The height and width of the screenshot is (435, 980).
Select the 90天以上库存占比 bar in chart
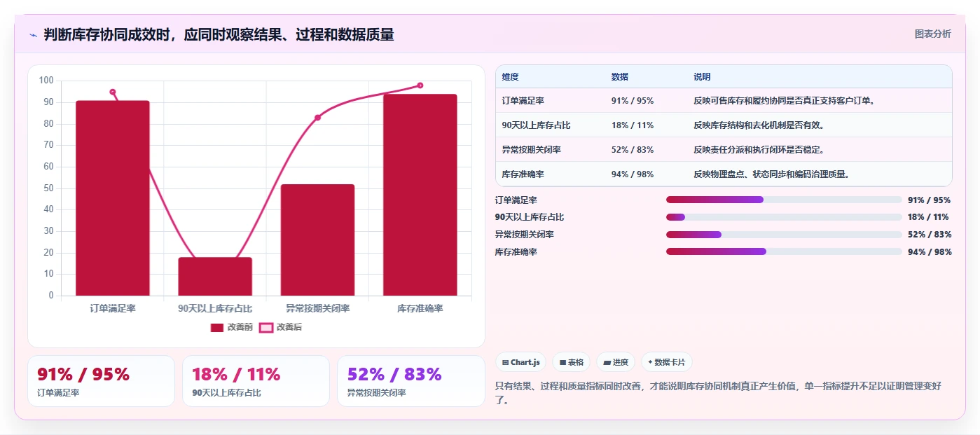click(x=215, y=277)
